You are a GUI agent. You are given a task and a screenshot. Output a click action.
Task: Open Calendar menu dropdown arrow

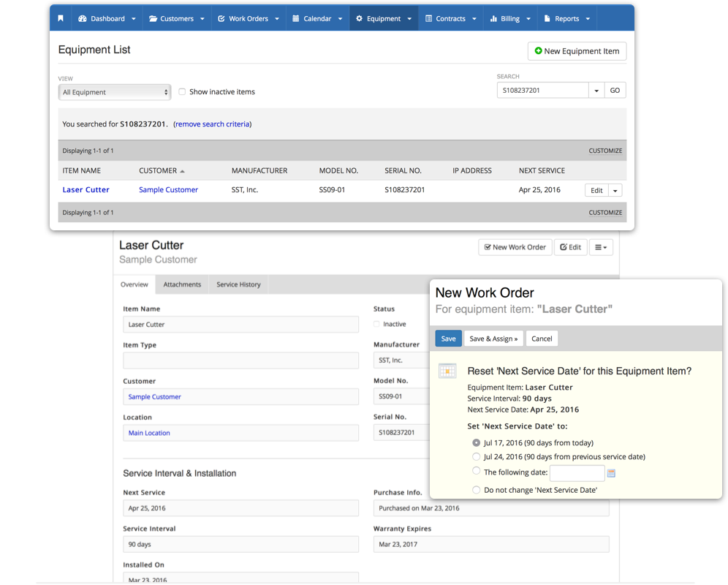point(341,19)
